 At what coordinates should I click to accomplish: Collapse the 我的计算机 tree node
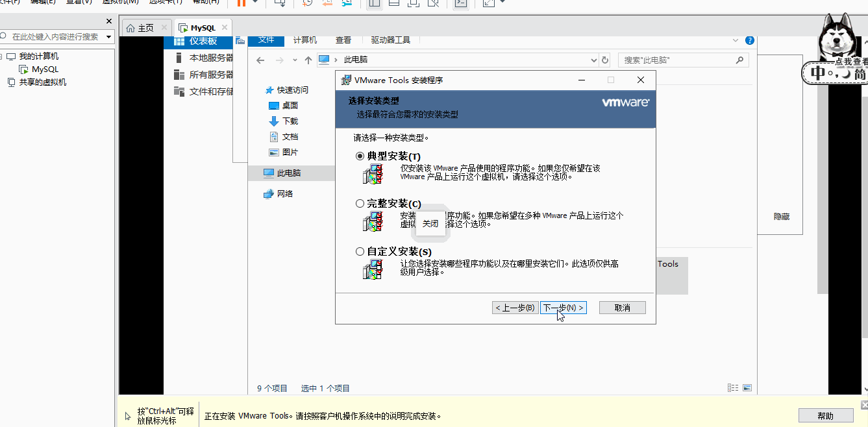[x=1, y=56]
